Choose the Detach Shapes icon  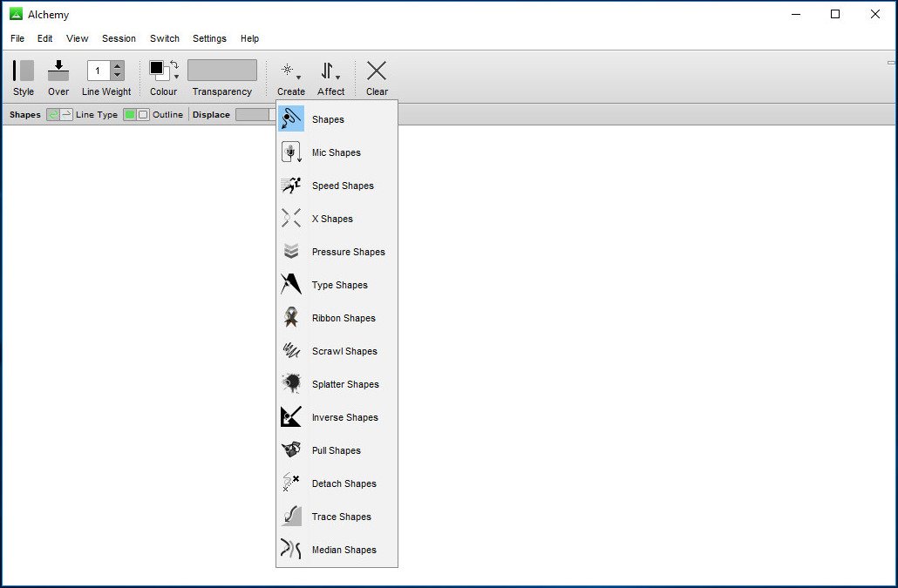(x=291, y=483)
